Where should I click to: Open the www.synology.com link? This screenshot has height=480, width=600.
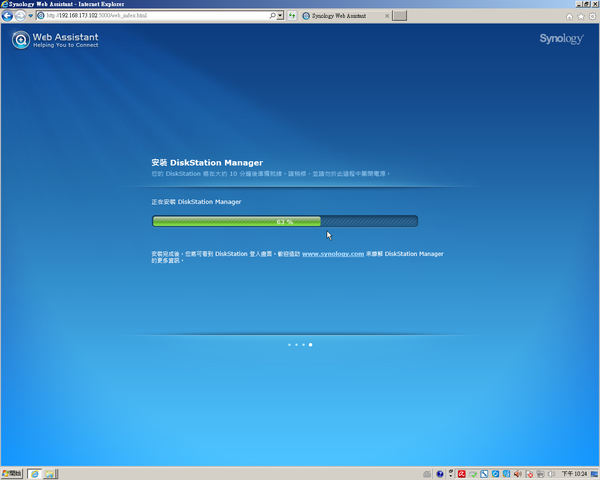tap(333, 254)
